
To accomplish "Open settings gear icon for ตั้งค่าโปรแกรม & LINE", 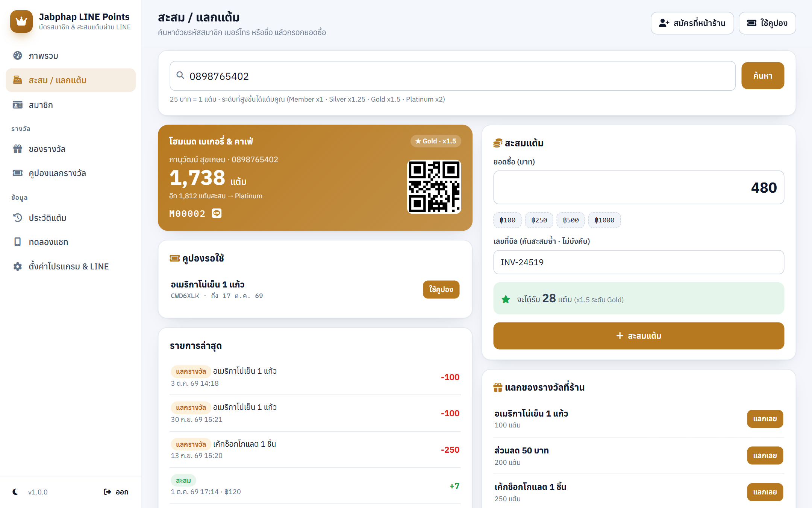I will [18, 266].
